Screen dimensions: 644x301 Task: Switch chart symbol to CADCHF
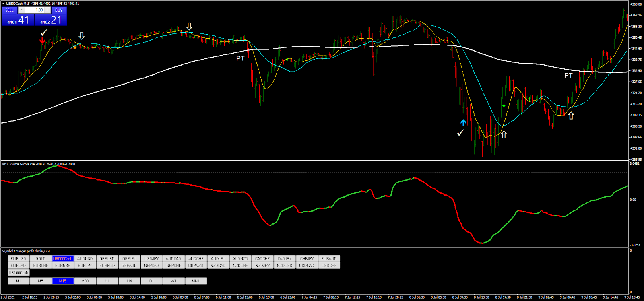[x=262, y=258]
